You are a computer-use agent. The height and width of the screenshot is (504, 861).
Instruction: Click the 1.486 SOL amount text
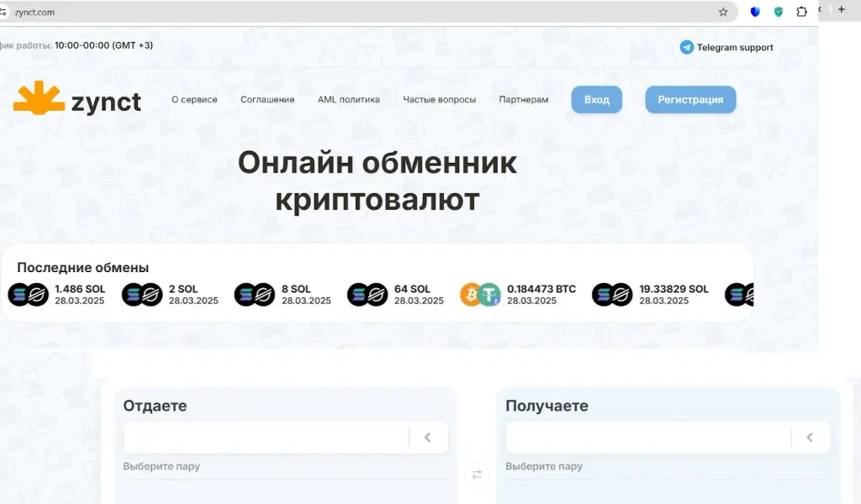point(80,289)
